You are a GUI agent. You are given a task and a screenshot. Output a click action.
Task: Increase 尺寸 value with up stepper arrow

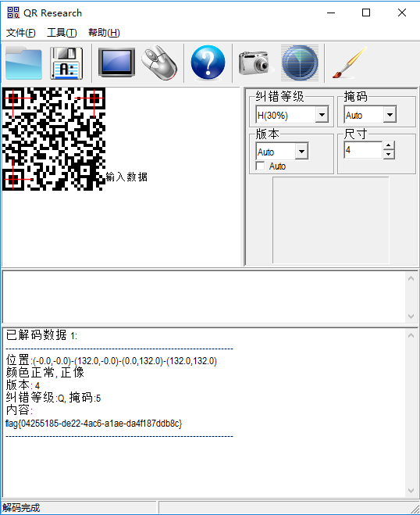(389, 145)
